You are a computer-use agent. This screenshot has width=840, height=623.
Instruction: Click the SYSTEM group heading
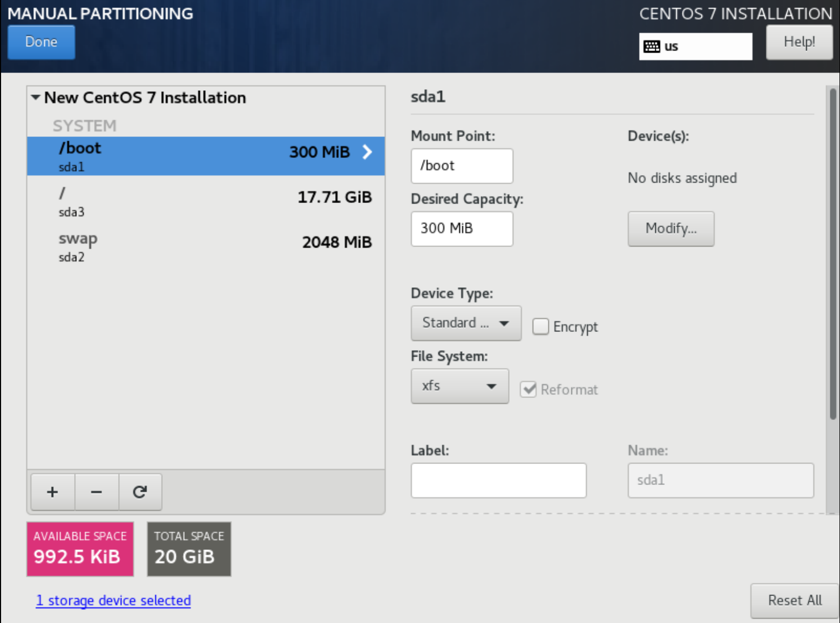84,126
